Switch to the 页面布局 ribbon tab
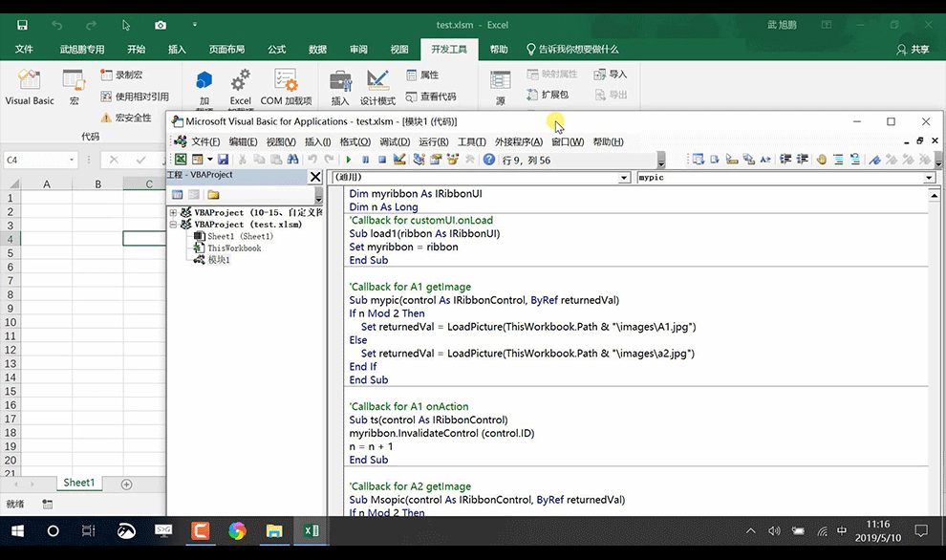This screenshot has height=560, width=946. [x=226, y=50]
